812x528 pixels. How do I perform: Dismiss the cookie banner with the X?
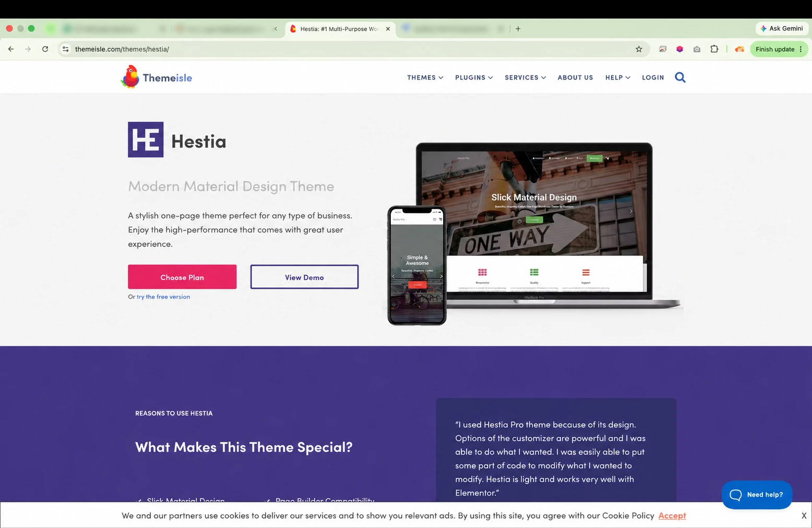(804, 515)
